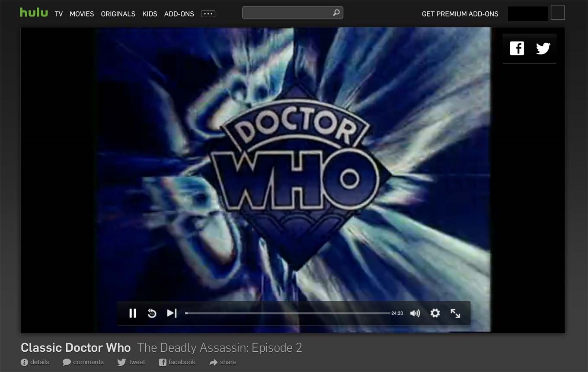Open the account profile avatar menu

[558, 13]
